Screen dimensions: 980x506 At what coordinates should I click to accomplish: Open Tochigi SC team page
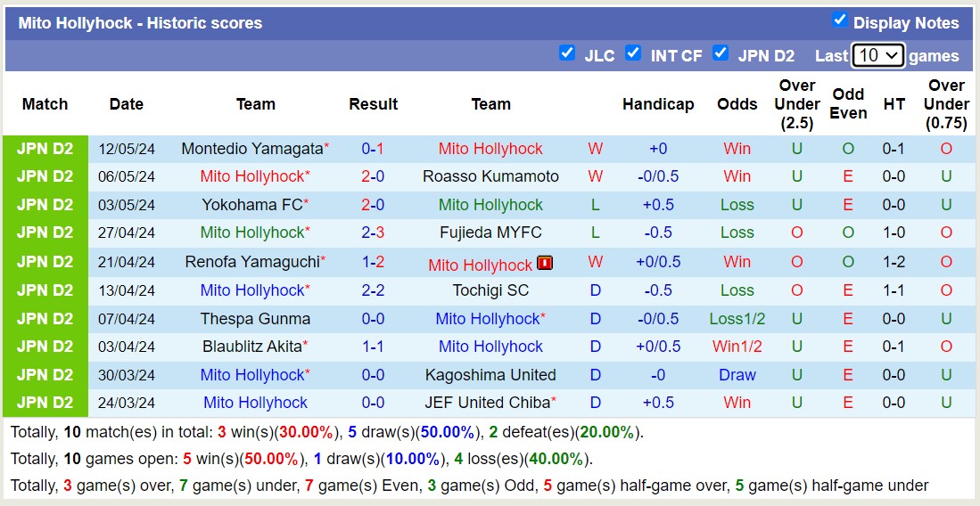pos(490,290)
